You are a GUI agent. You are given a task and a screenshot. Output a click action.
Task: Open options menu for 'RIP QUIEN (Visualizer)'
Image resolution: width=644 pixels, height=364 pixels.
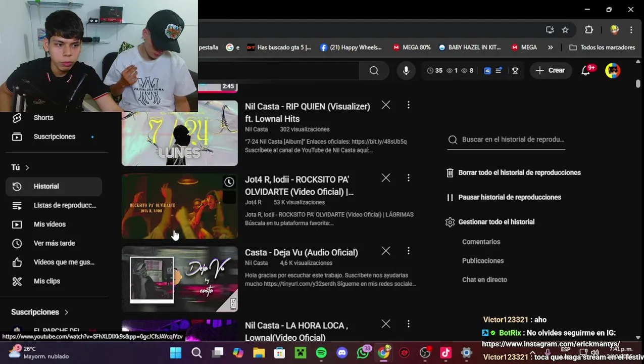(x=408, y=105)
